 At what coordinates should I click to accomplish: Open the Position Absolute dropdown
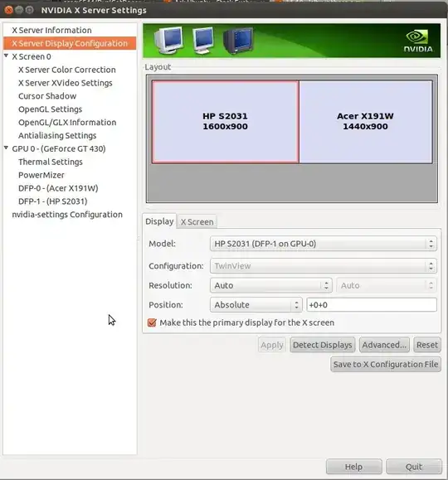pyautogui.click(x=256, y=305)
